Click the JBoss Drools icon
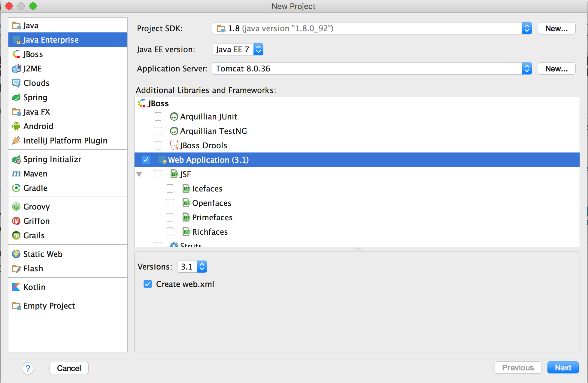588x383 pixels. 174,146
